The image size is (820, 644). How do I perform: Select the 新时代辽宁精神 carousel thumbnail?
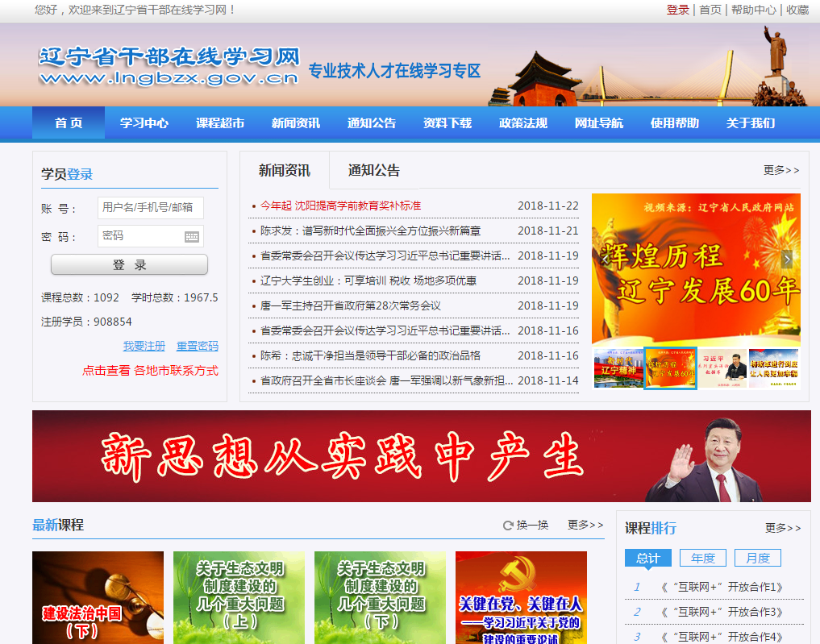618,368
